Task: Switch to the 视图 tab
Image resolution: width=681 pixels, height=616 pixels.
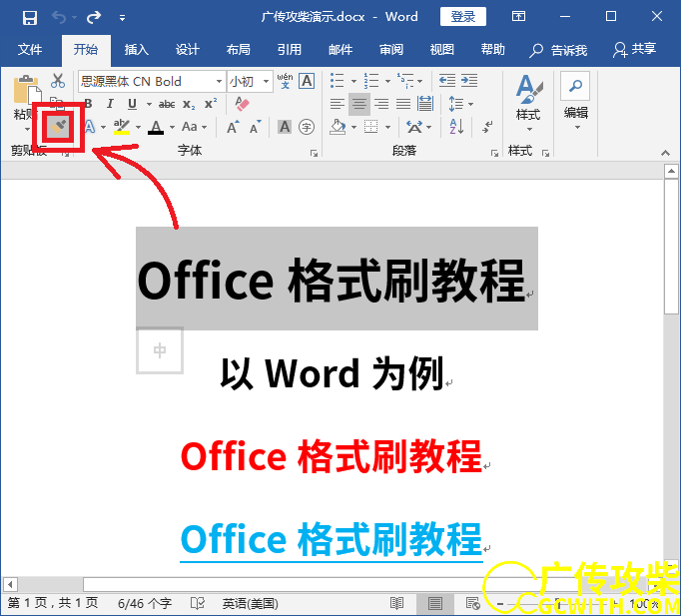Action: (x=442, y=50)
